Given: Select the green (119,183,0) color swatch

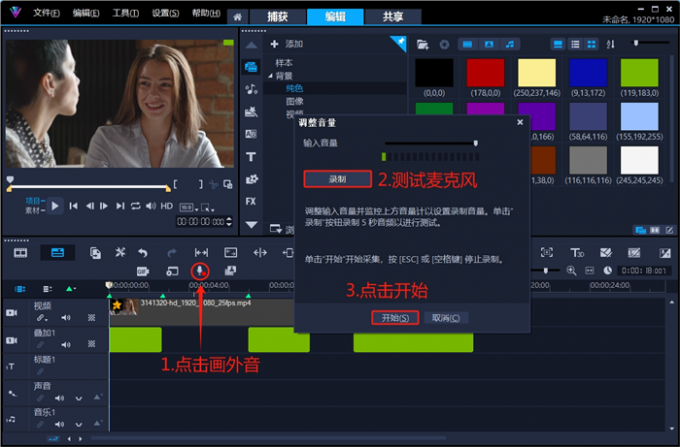Looking at the screenshot, I should pos(639,72).
